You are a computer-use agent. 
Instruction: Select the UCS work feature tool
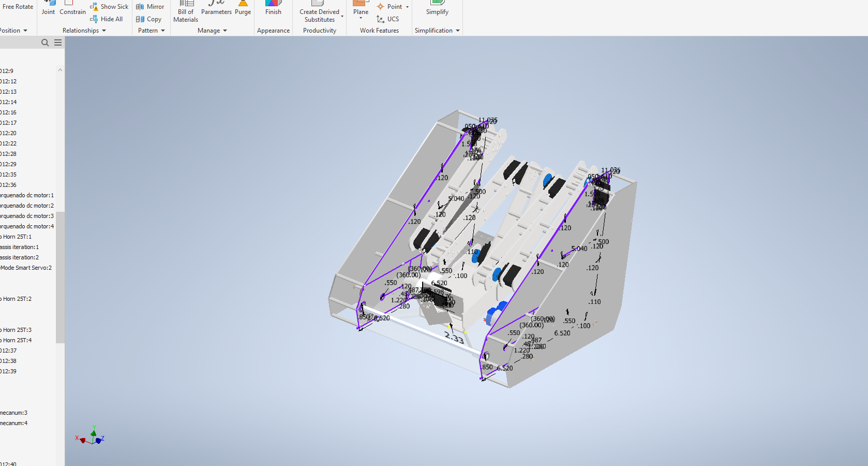pyautogui.click(x=388, y=19)
